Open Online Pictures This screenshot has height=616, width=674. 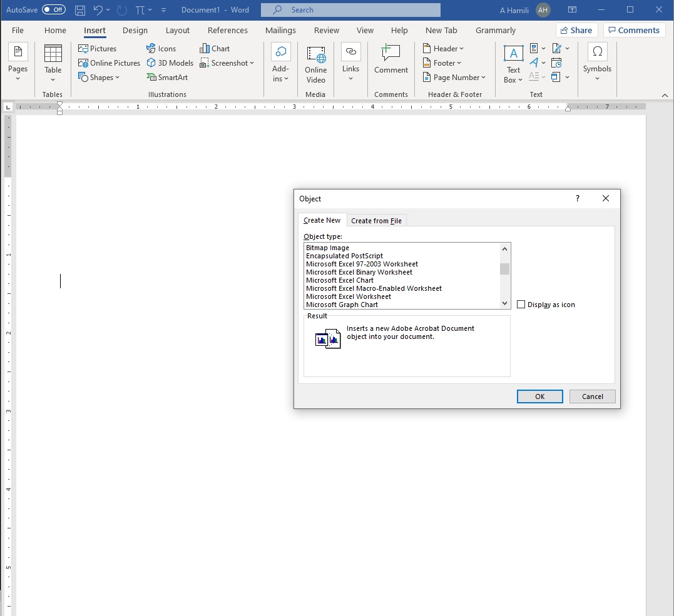[x=109, y=63]
